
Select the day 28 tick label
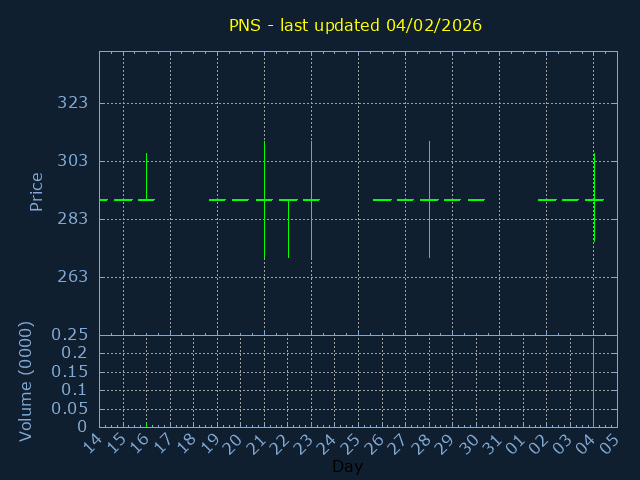(420, 443)
